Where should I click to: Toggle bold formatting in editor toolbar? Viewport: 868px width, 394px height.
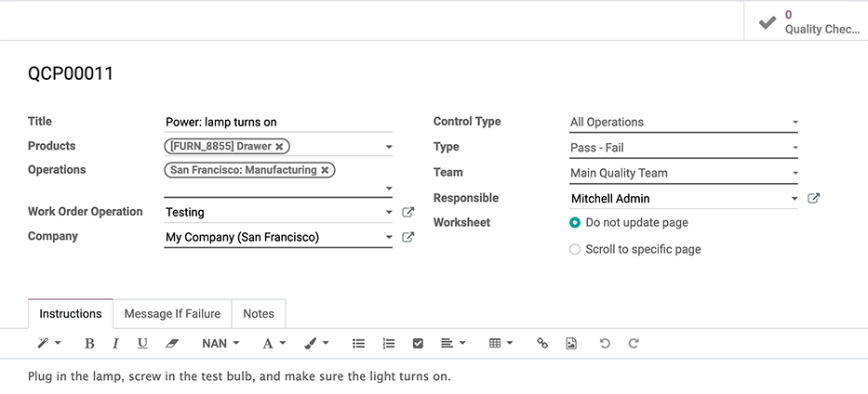pos(89,343)
